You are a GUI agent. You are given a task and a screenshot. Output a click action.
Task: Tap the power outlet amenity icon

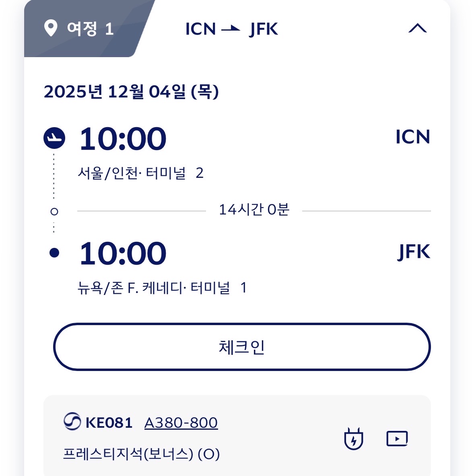(354, 439)
